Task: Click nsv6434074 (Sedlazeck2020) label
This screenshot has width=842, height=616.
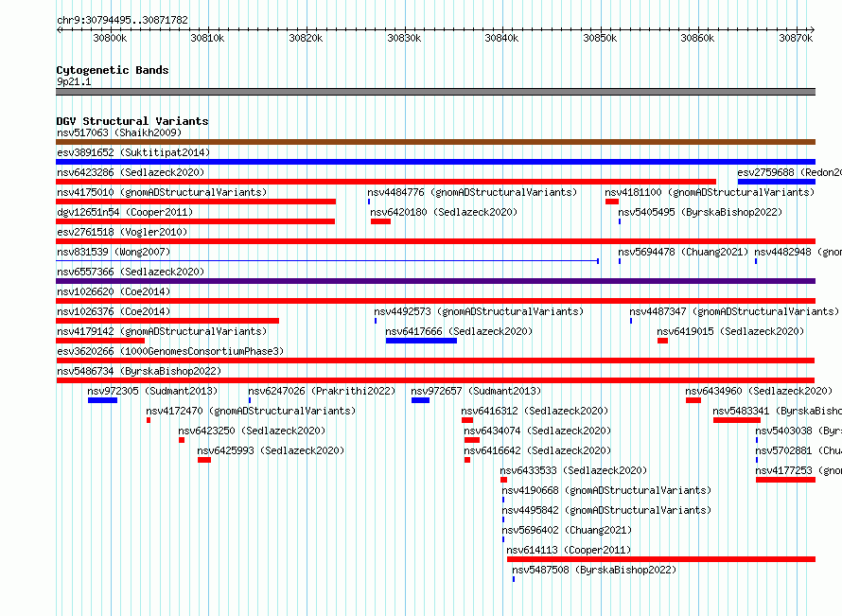Action: pyautogui.click(x=537, y=431)
